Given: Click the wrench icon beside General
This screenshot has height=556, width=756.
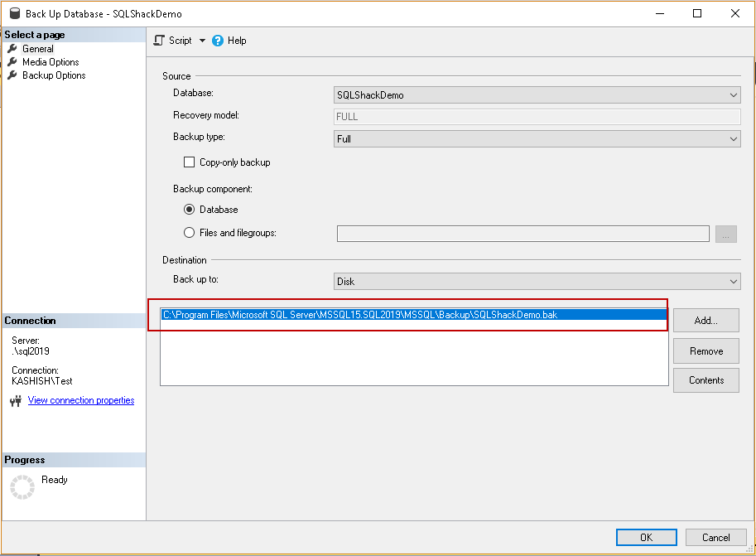Looking at the screenshot, I should pos(12,48).
